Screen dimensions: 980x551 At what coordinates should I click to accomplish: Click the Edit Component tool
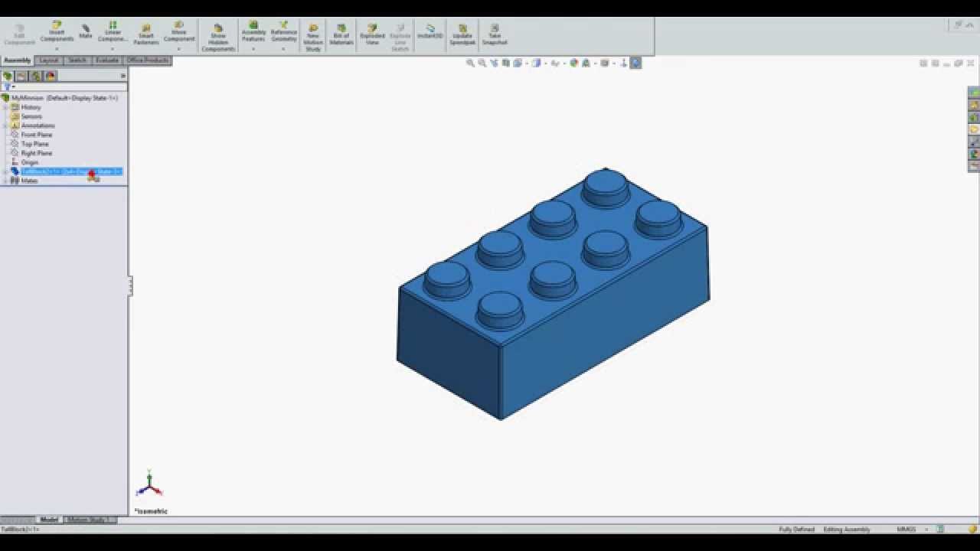pos(19,35)
